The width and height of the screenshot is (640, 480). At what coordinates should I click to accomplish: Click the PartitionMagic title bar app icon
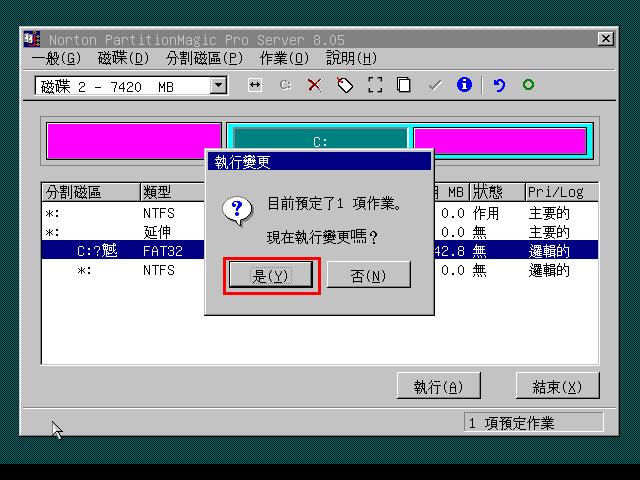32,39
